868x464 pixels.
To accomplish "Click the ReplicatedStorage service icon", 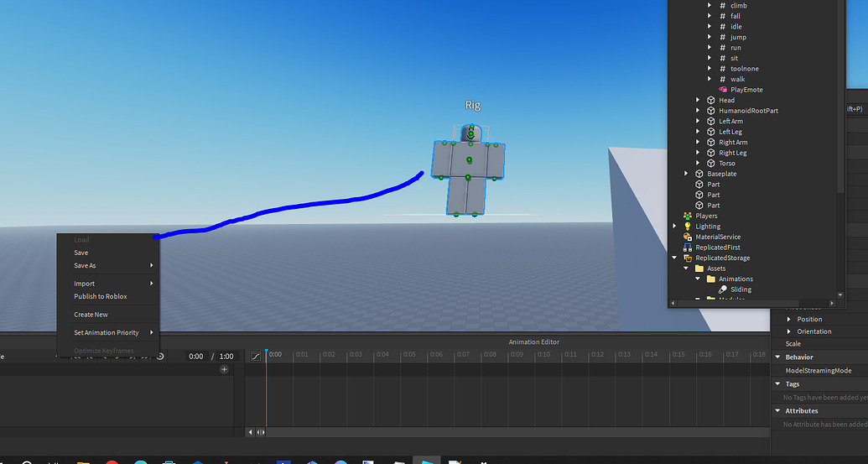I will [x=688, y=258].
